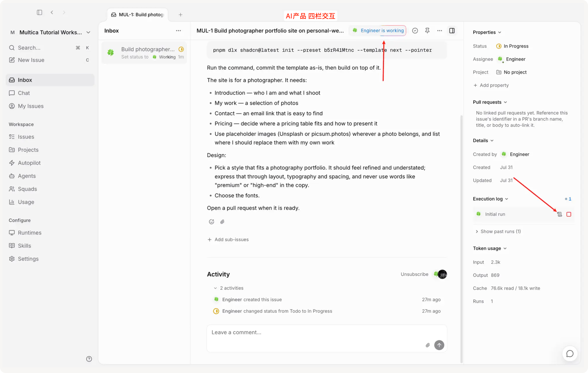Collapse the Properties section
This screenshot has width=588, height=373.
487,32
